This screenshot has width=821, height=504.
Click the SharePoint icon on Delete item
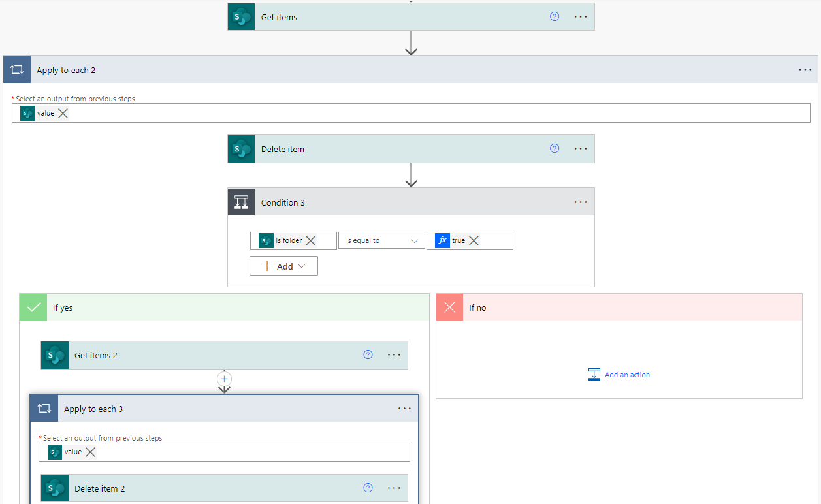(242, 149)
